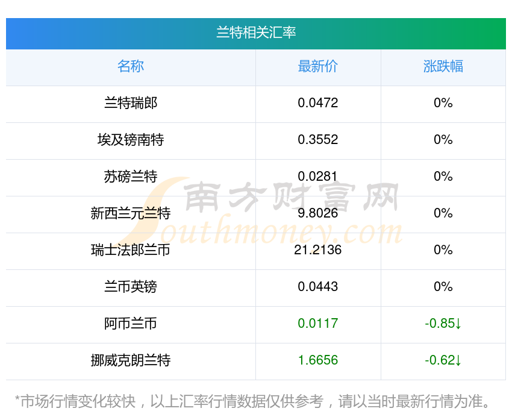Click the 兰特相关汇率 table title
Viewport: 512px width, 420px height.
256,33
